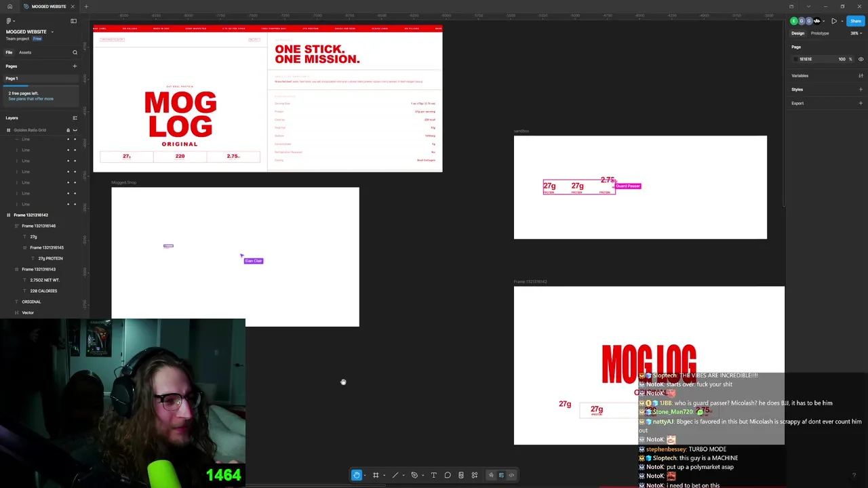Open Pen tool options dropdown arrow

422,475
